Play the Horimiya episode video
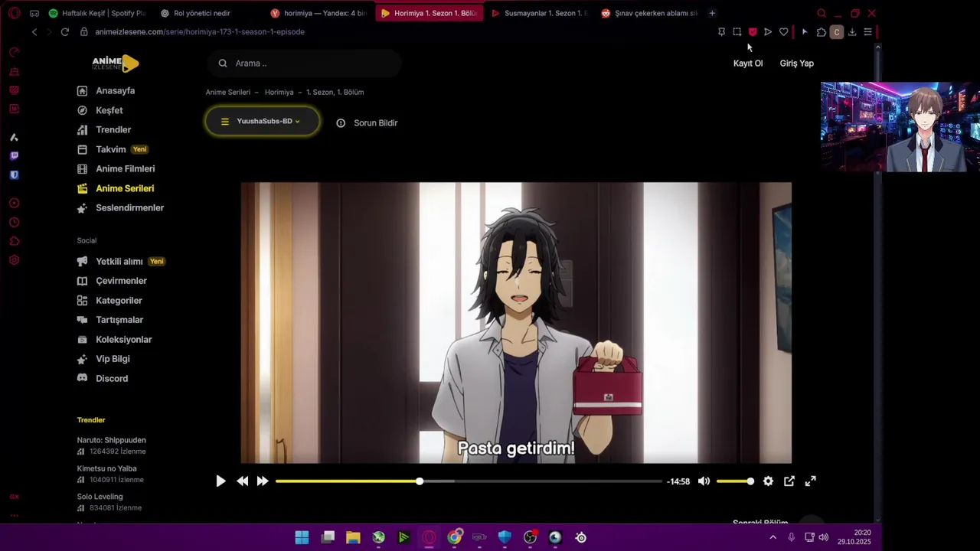 tap(220, 481)
